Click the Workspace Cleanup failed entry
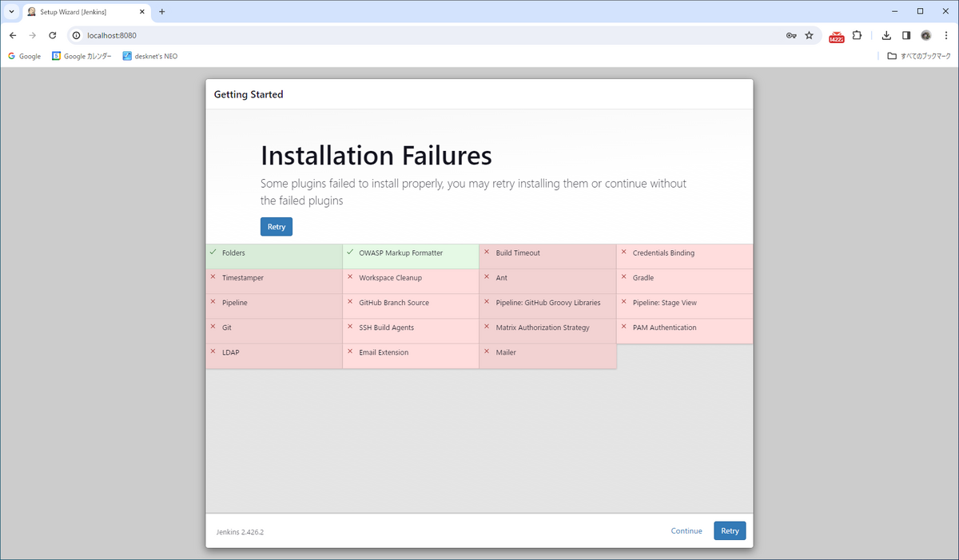The height and width of the screenshot is (560, 959). tap(411, 281)
